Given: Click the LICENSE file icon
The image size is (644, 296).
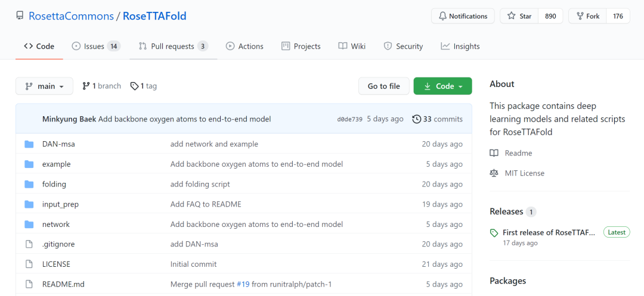Looking at the screenshot, I should [29, 264].
